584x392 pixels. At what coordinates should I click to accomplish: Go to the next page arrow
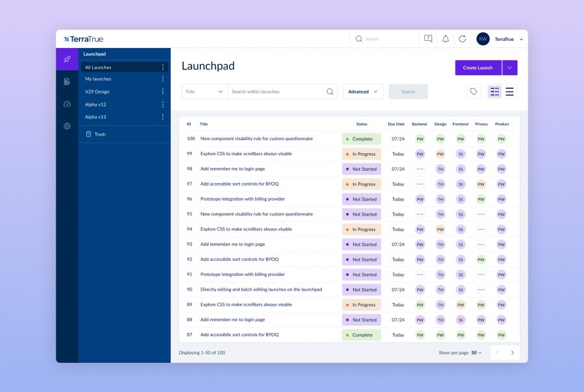(x=512, y=352)
